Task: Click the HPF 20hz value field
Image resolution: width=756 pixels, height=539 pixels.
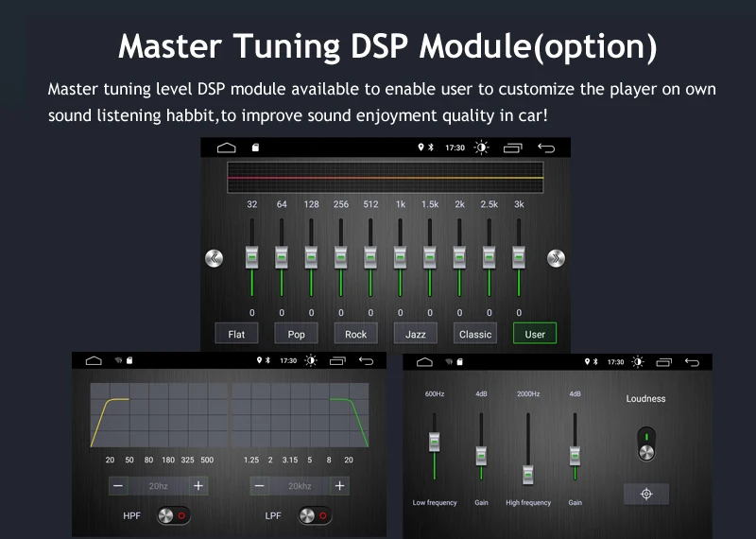Action: [x=158, y=486]
